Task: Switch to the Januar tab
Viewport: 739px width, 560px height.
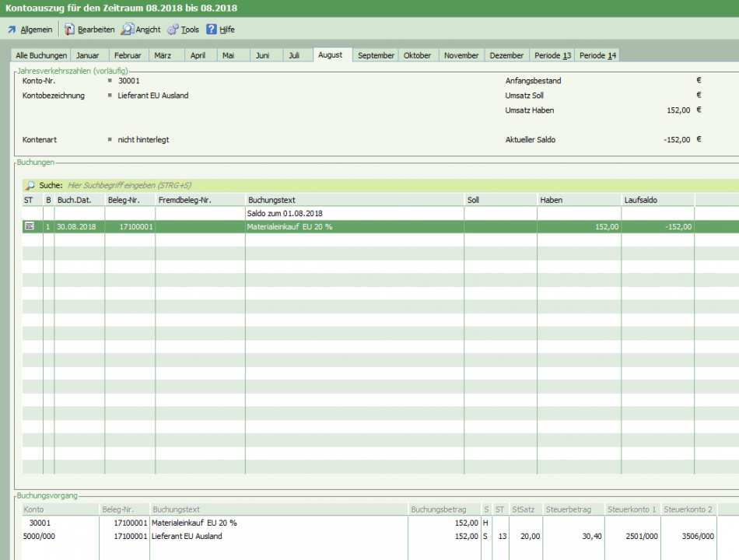Action: coord(89,55)
